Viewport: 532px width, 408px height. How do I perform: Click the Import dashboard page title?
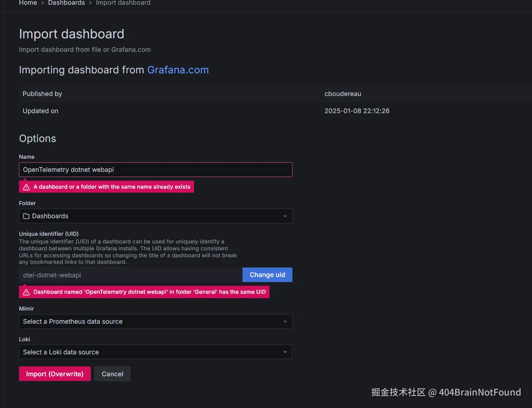(71, 34)
